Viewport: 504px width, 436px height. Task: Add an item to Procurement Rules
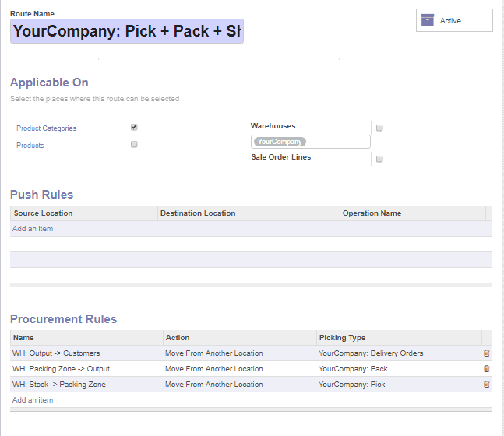[33, 400]
